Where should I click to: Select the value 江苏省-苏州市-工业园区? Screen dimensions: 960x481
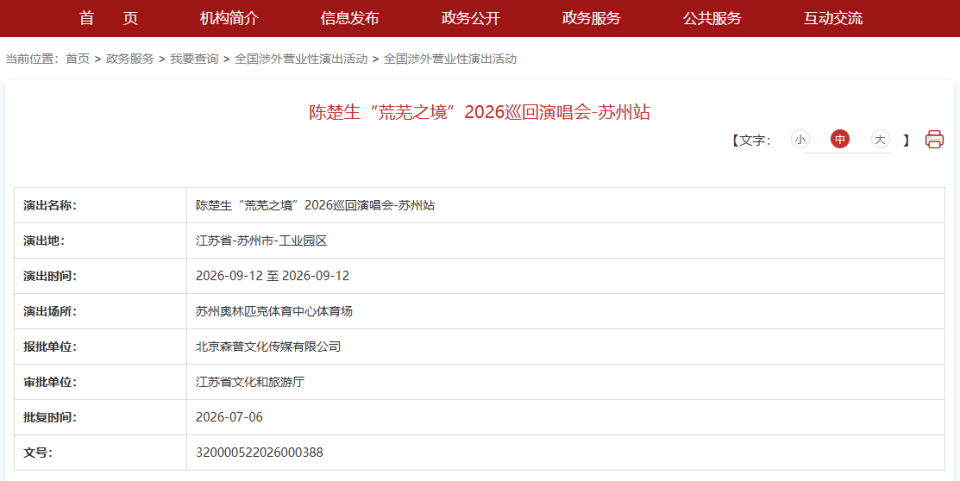(x=261, y=240)
